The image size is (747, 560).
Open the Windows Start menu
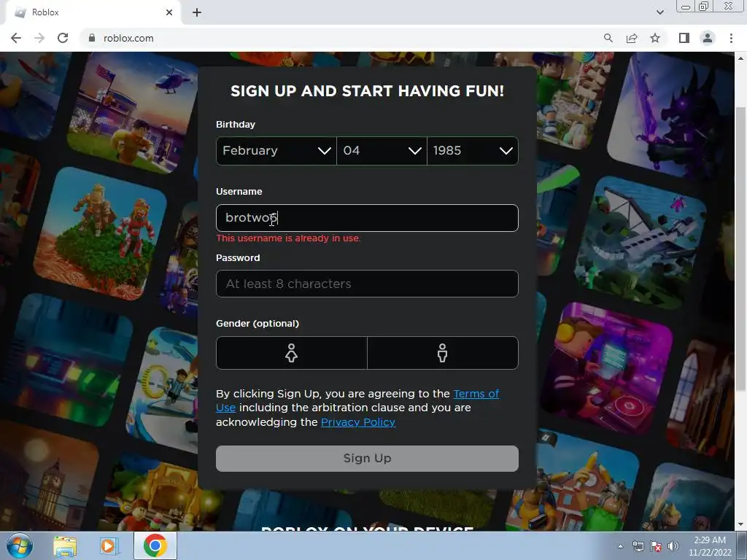pos(18,545)
